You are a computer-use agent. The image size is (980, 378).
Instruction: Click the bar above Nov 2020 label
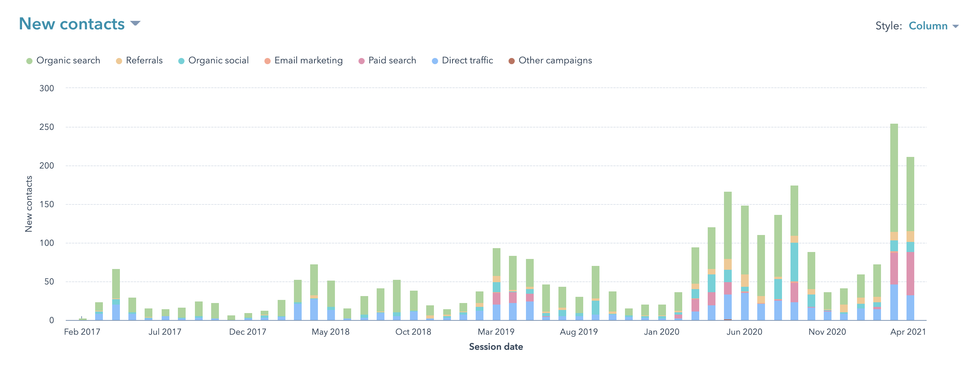pyautogui.click(x=828, y=306)
